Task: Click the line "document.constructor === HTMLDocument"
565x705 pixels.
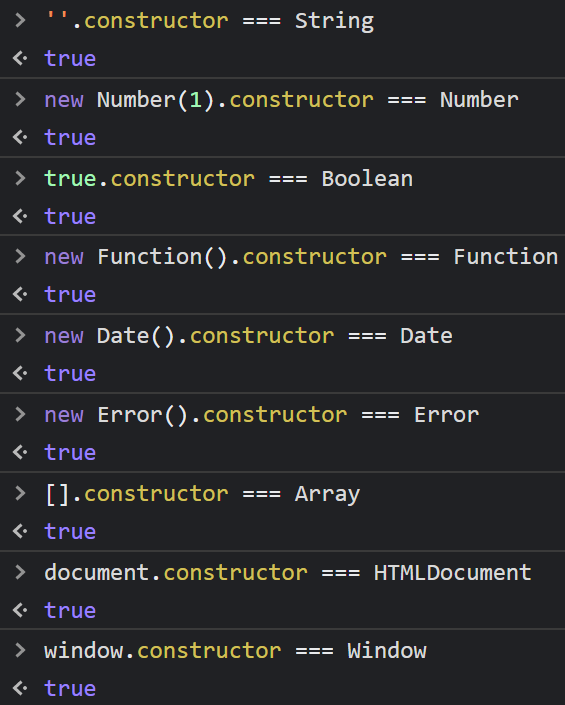Action: point(288,573)
